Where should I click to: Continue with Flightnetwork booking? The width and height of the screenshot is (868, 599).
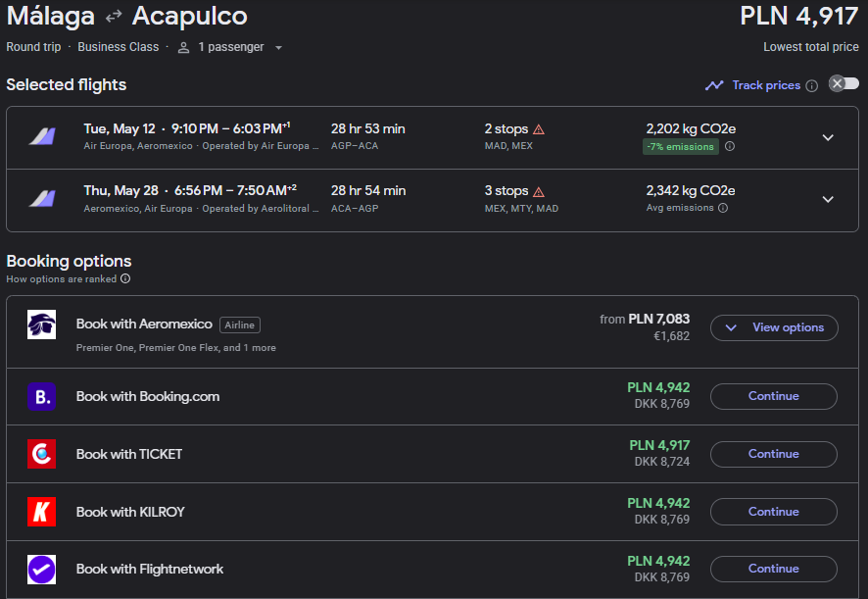(x=774, y=569)
